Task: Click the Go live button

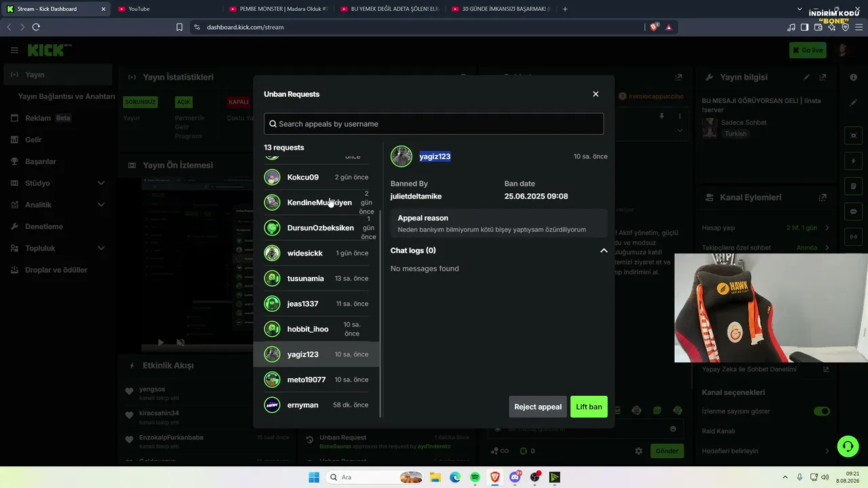Action: (x=808, y=50)
